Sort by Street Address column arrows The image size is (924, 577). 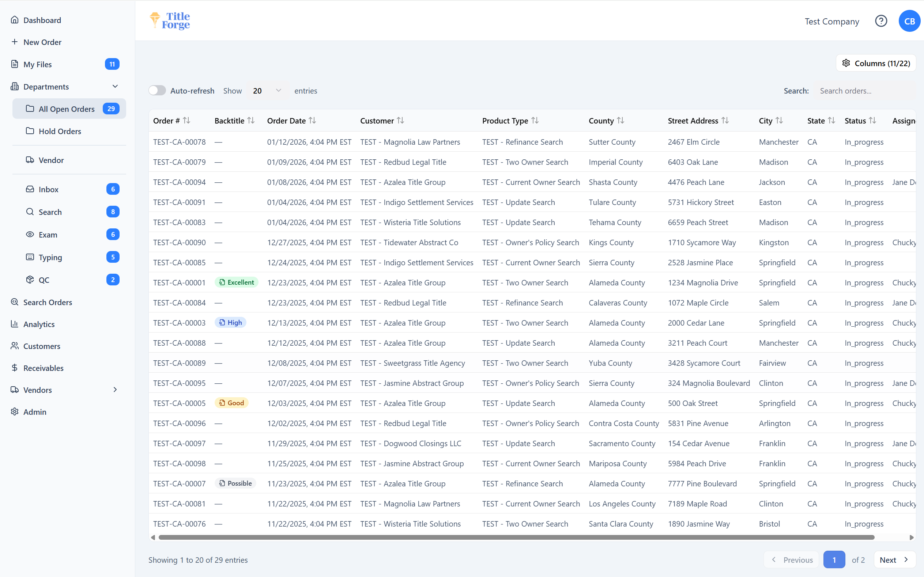725,121
